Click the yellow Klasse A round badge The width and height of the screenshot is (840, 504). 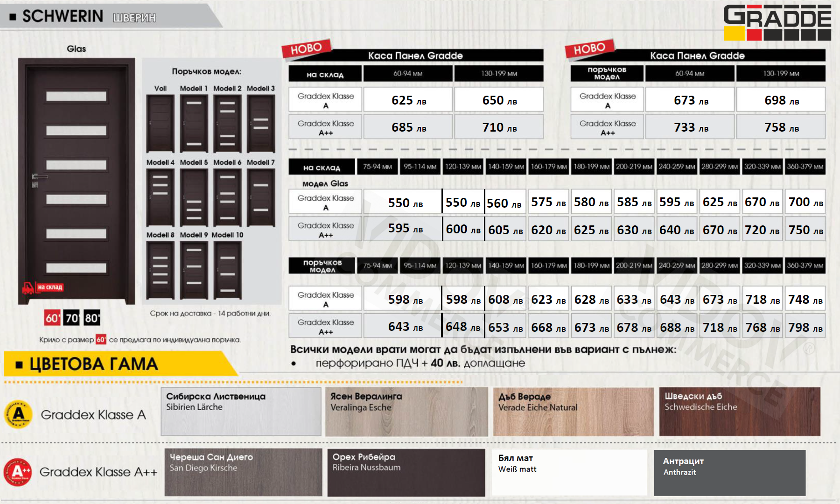[x=18, y=414]
